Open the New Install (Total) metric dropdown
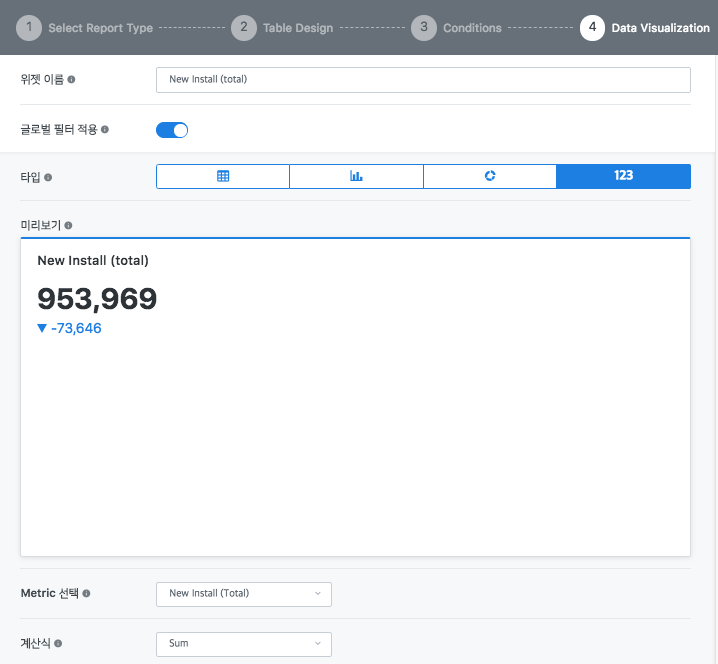This screenshot has height=664, width=718. tap(243, 593)
